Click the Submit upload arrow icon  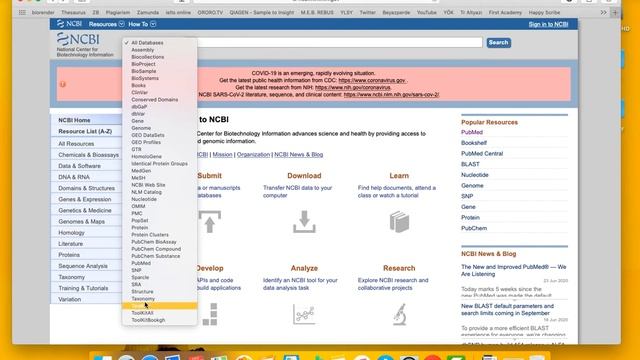click(x=210, y=222)
